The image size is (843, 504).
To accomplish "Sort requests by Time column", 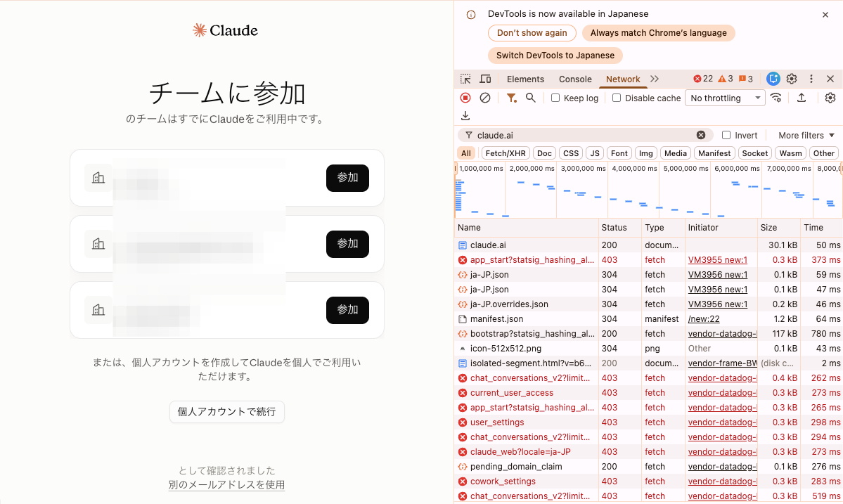I will point(821,228).
